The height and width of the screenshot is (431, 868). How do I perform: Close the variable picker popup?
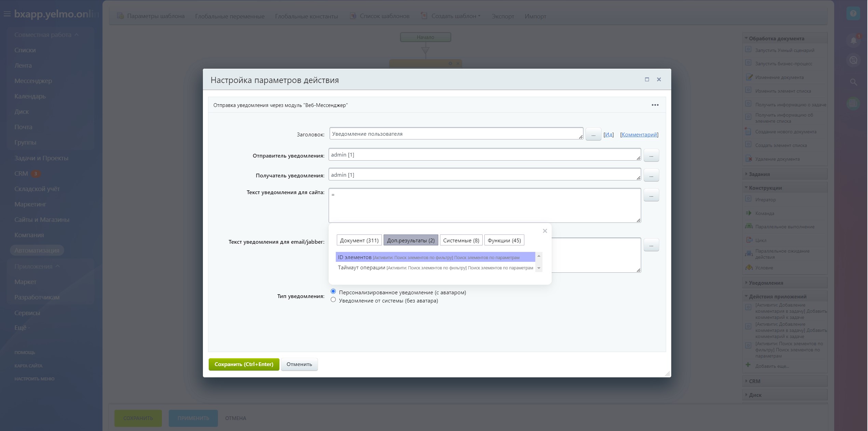tap(545, 231)
